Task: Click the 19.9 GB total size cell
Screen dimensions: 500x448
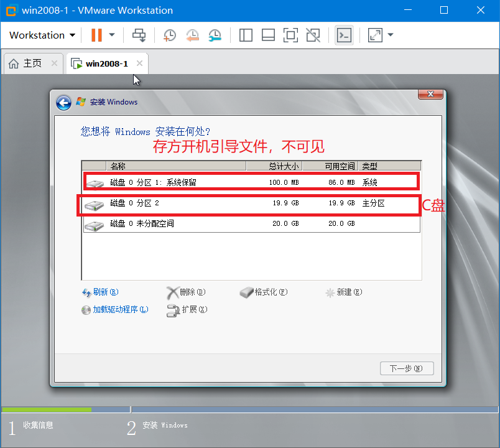Action: 285,203
